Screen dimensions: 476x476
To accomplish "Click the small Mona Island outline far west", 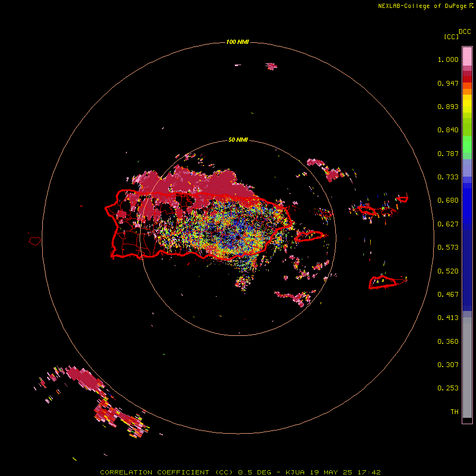I will [35, 241].
